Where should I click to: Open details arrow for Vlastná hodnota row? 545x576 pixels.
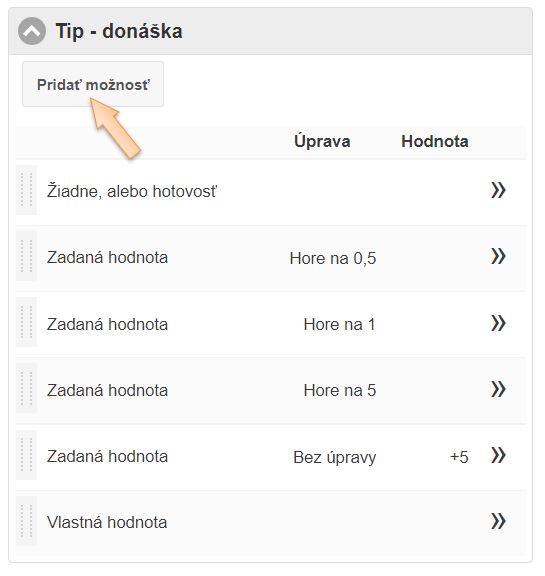pyautogui.click(x=498, y=521)
